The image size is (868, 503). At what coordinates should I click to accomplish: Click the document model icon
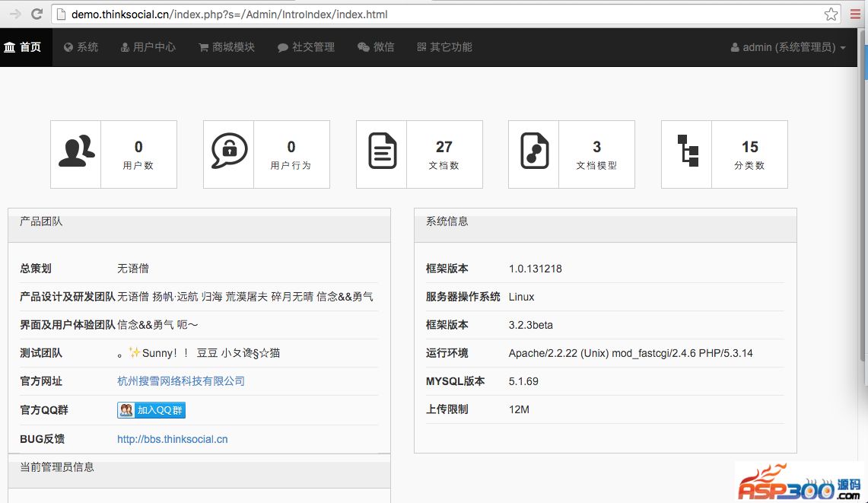tap(534, 152)
